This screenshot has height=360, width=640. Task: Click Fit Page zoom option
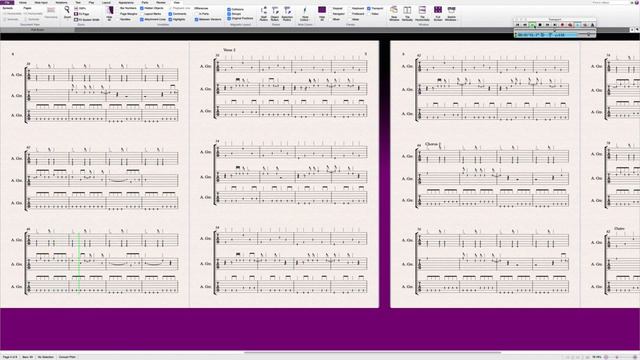pos(81,14)
